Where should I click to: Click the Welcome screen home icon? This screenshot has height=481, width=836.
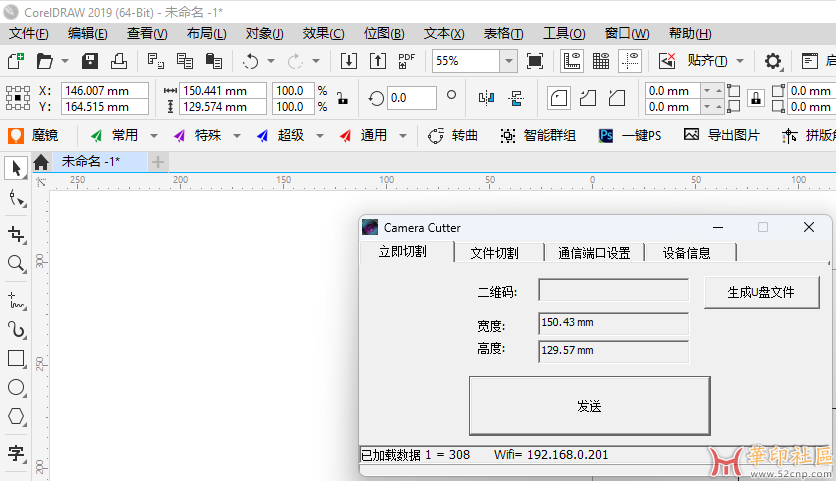tap(41, 162)
